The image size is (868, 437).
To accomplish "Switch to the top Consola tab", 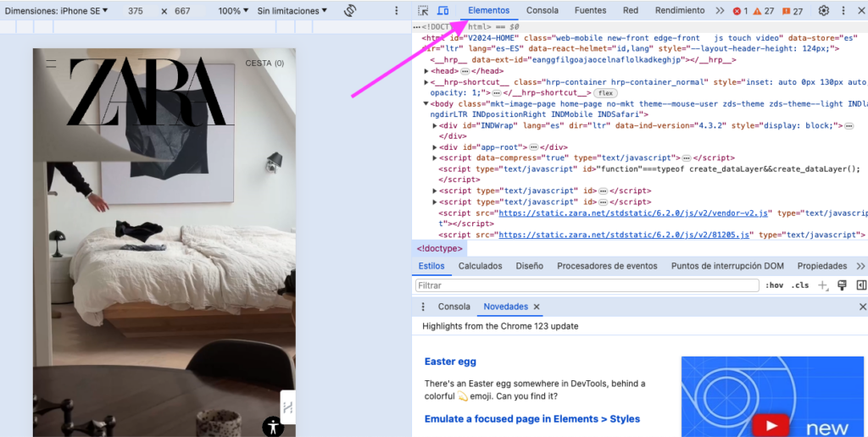I will pos(542,10).
